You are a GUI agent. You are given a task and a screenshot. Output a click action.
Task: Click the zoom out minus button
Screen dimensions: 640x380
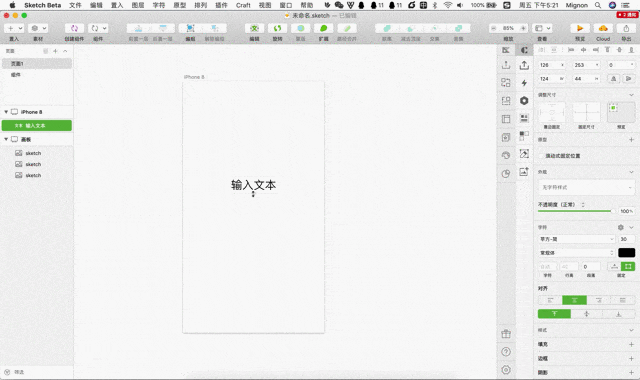494,28
